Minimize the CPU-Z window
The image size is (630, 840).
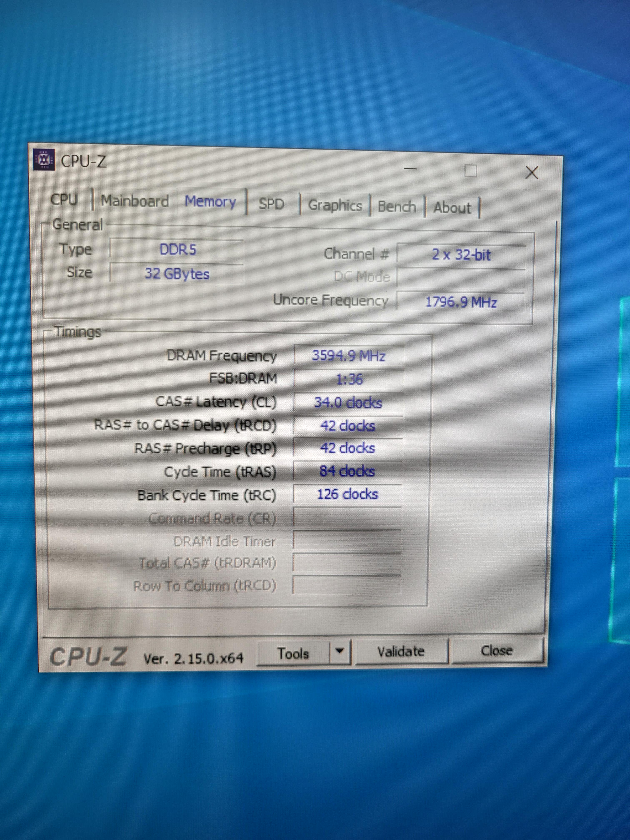tap(410, 169)
